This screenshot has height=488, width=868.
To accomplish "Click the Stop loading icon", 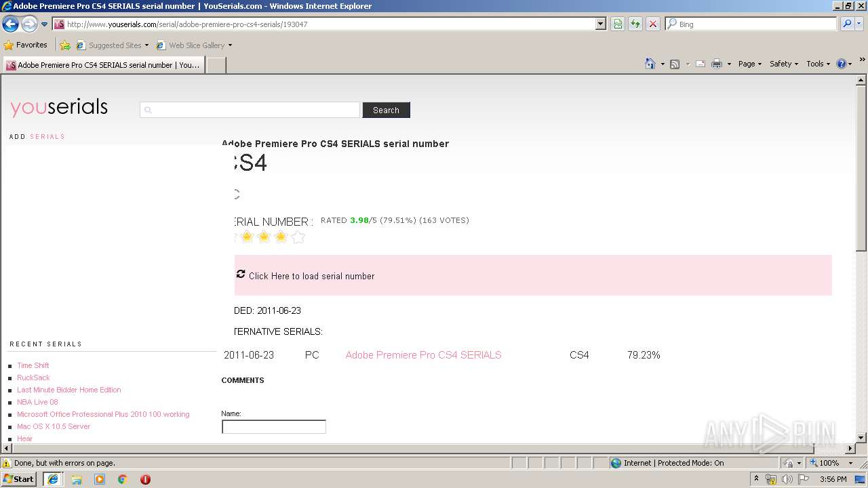I will 653,24.
